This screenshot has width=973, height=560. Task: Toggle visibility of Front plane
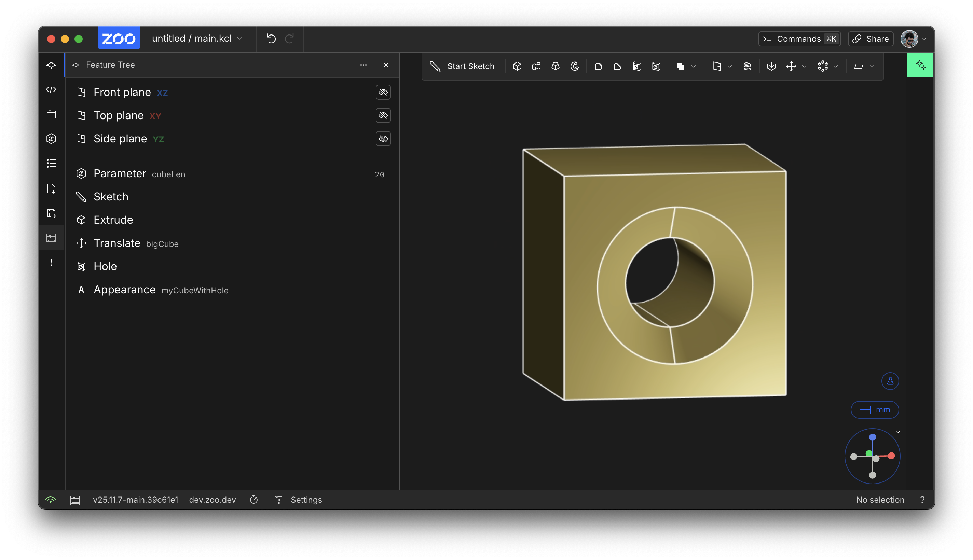click(x=383, y=92)
